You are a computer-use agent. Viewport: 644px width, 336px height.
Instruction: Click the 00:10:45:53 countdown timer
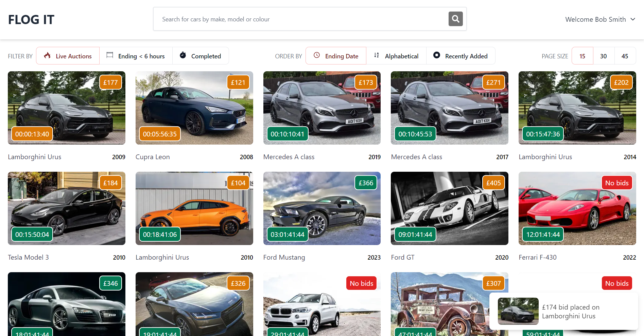coord(415,134)
